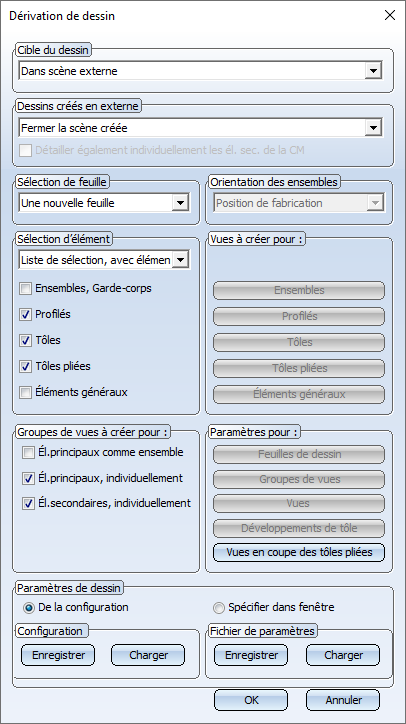
Task: Enable Él.principaux comme ensemble checkbox
Action: tap(28, 453)
